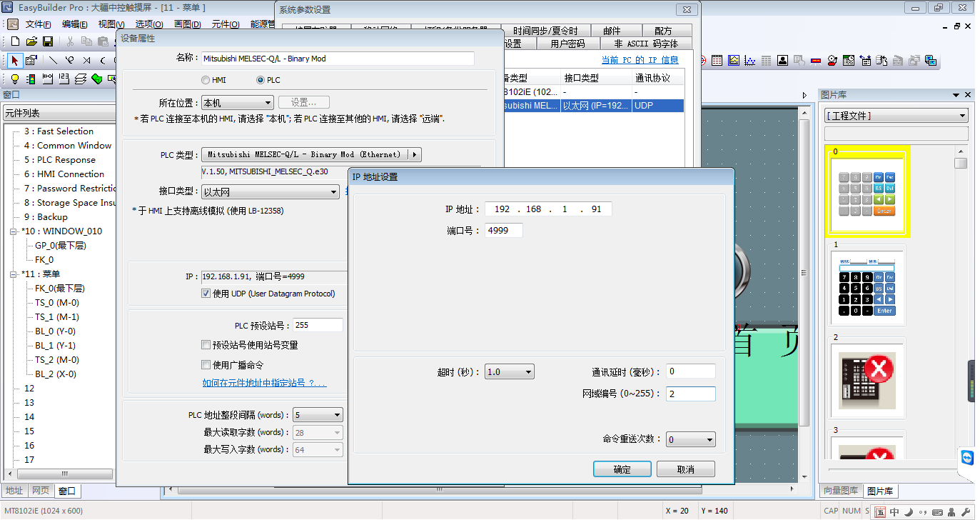
Task: Click the Open project folder icon
Action: pos(31,41)
